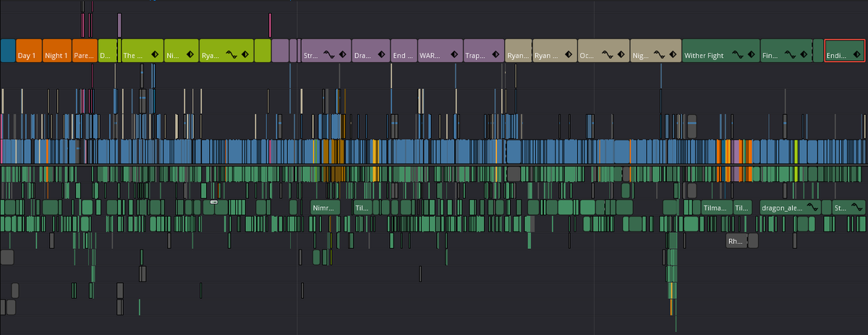The height and width of the screenshot is (335, 868).
Task: Open curve editor icon on 'Wither Fight' clip
Action: pos(739,55)
